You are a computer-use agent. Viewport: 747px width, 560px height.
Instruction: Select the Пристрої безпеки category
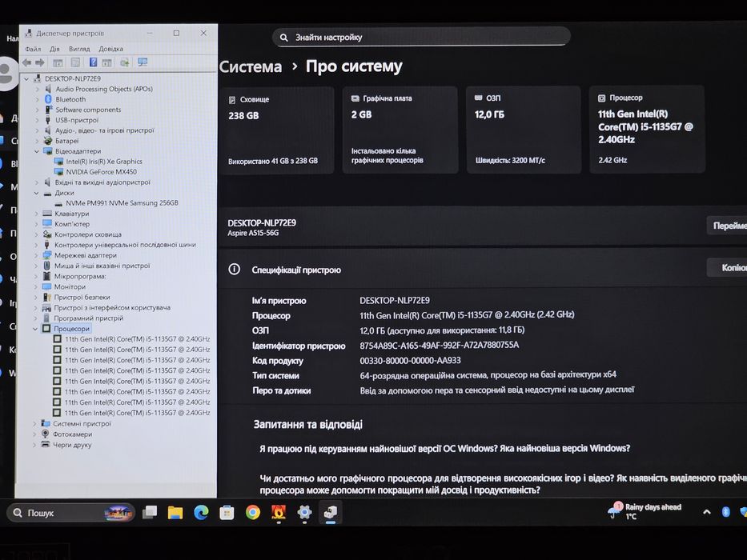[82, 297]
